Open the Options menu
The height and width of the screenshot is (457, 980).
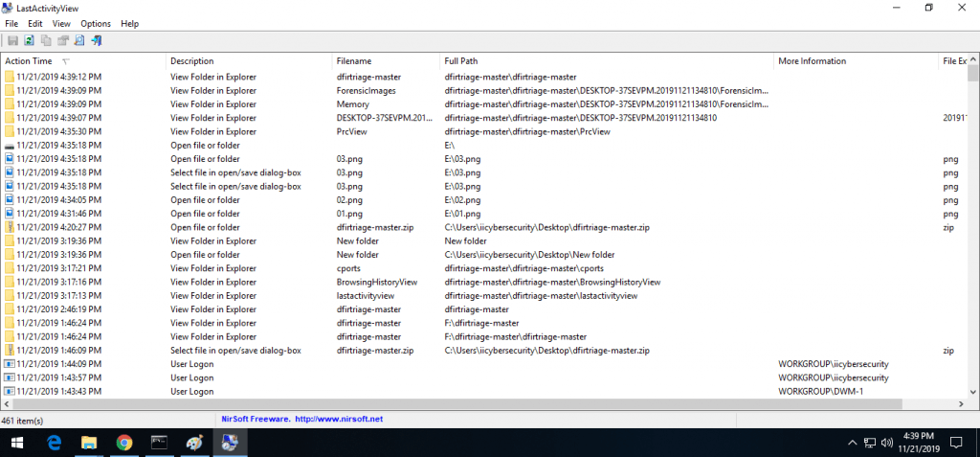tap(96, 24)
